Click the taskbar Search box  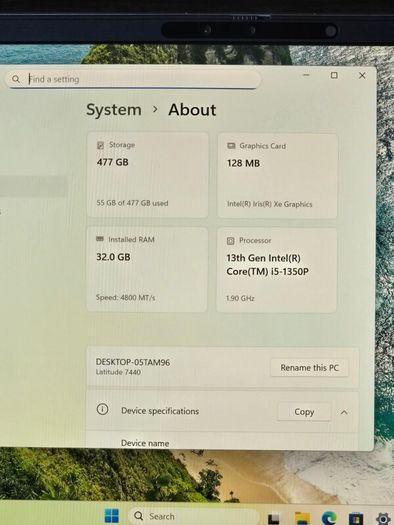[x=194, y=516]
